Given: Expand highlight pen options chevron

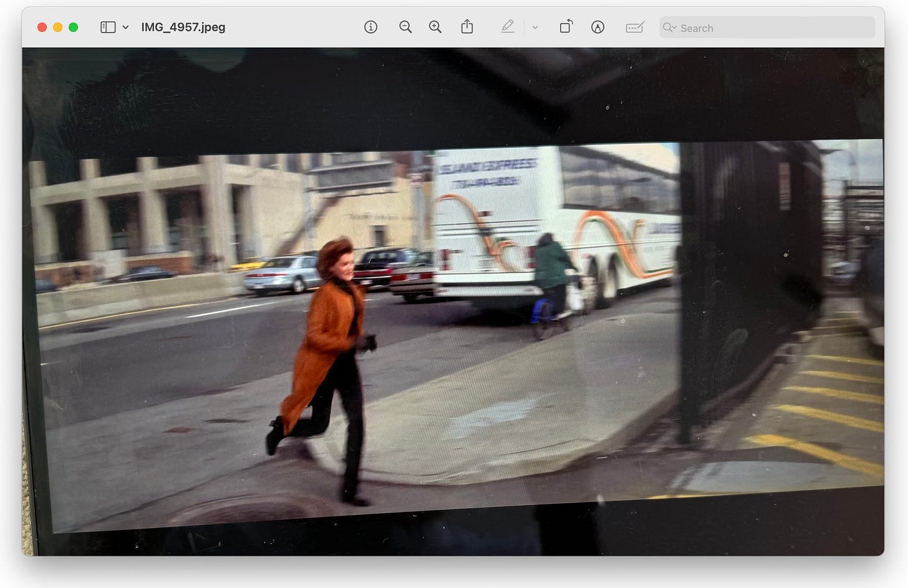Looking at the screenshot, I should tap(535, 27).
